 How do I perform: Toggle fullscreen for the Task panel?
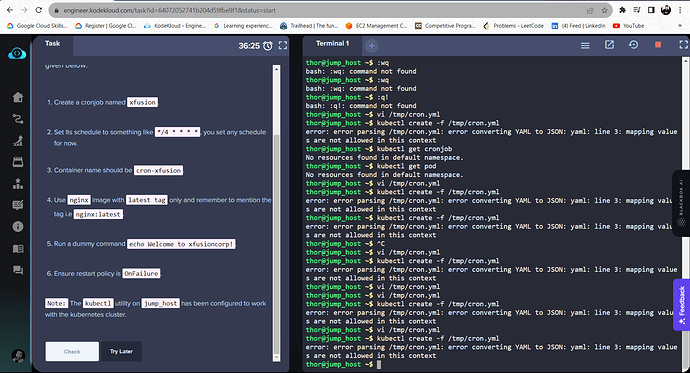pos(283,45)
